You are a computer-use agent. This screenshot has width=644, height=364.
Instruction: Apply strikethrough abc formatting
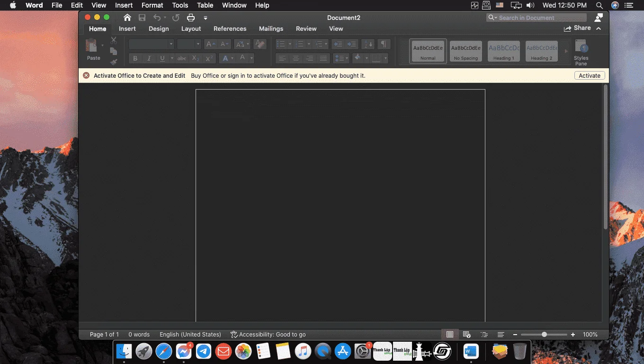click(182, 58)
